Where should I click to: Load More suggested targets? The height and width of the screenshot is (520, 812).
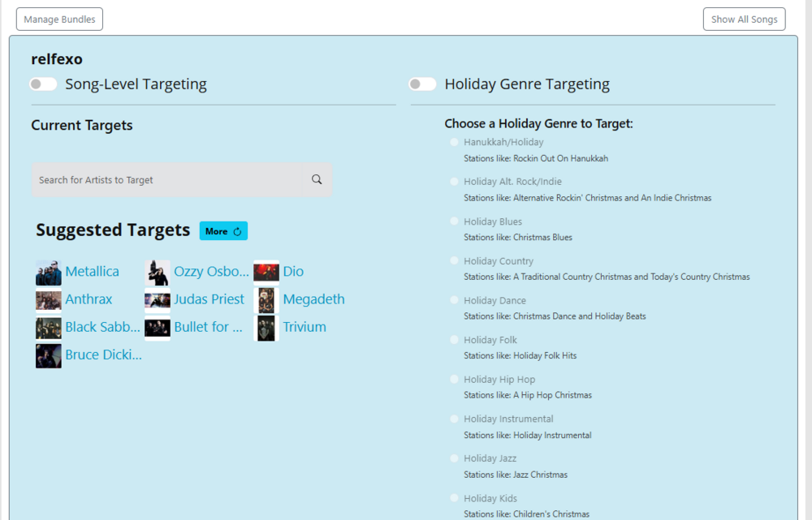coord(223,230)
